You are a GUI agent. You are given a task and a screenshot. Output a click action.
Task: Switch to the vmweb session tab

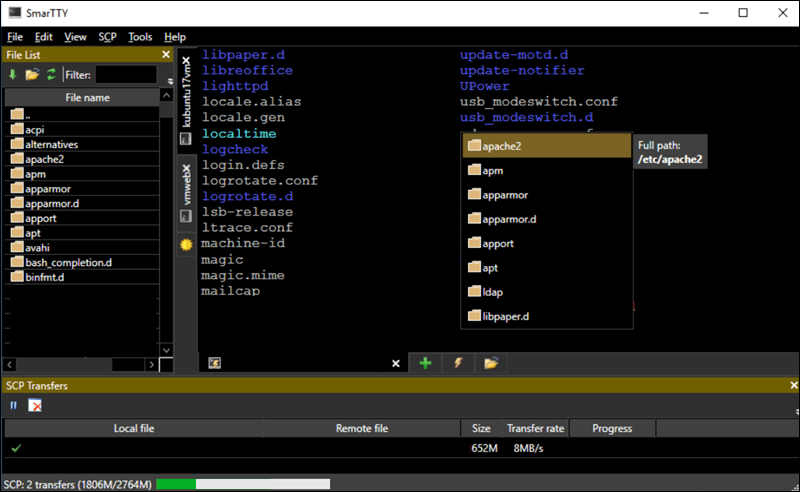pyautogui.click(x=186, y=191)
